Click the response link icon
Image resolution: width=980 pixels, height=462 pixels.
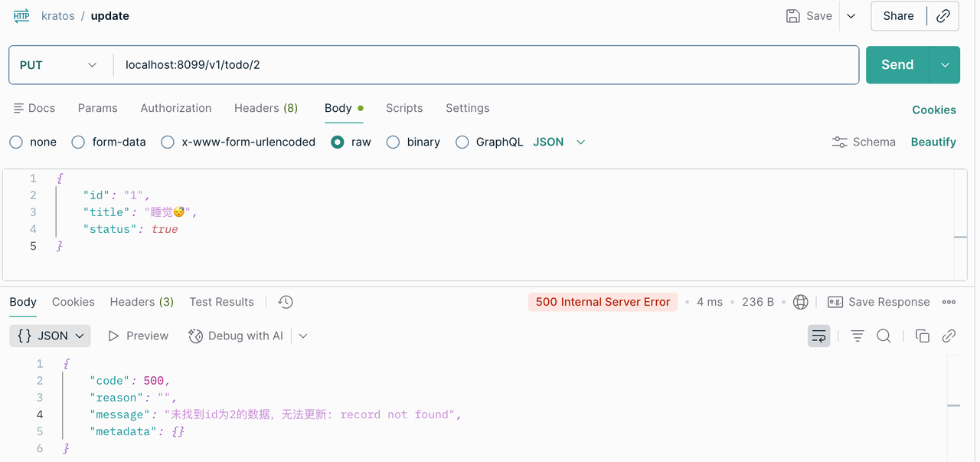click(949, 336)
